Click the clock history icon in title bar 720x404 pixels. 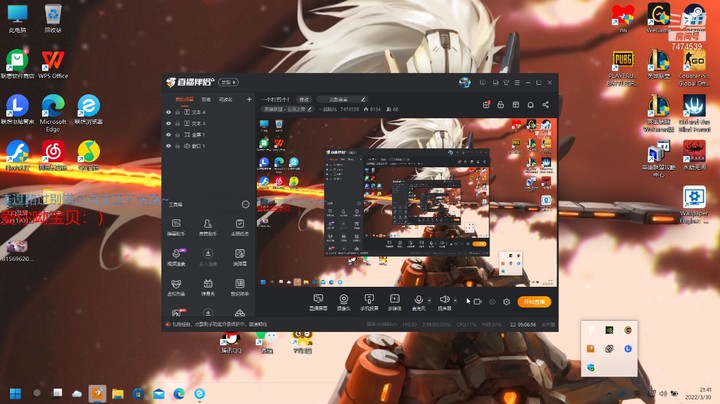click(x=483, y=83)
